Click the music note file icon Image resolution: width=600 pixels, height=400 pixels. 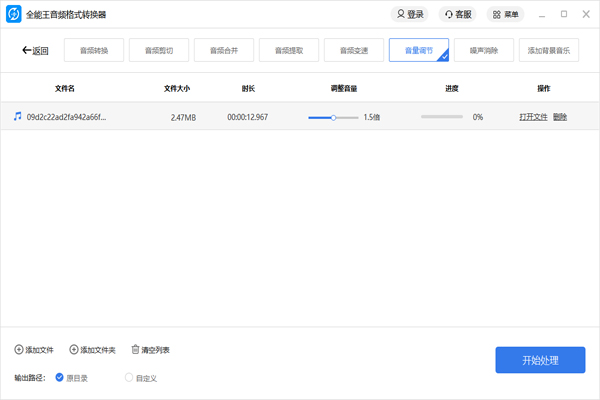pyautogui.click(x=17, y=117)
